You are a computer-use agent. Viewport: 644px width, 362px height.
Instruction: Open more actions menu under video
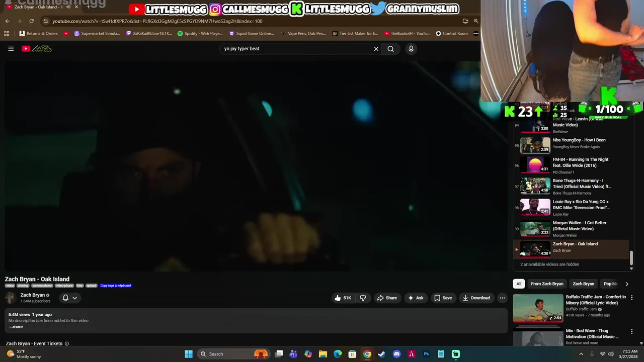tap(502, 298)
